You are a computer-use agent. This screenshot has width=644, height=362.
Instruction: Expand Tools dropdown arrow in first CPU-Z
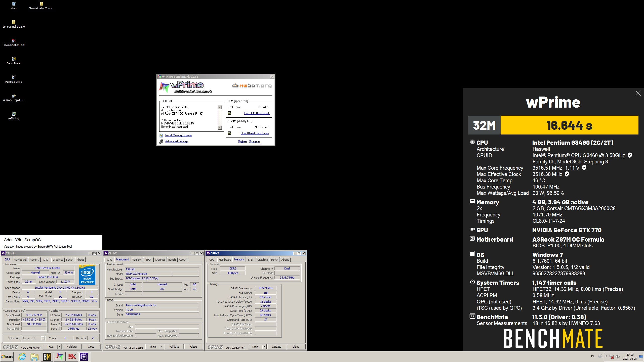[x=59, y=347]
